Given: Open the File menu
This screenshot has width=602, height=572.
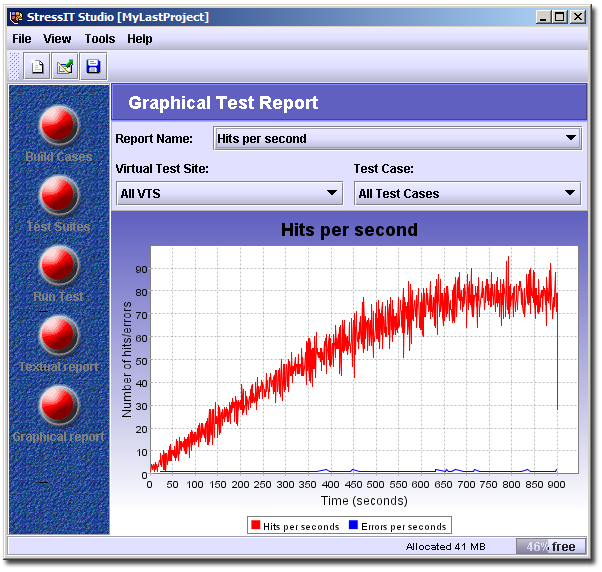Looking at the screenshot, I should (22, 39).
